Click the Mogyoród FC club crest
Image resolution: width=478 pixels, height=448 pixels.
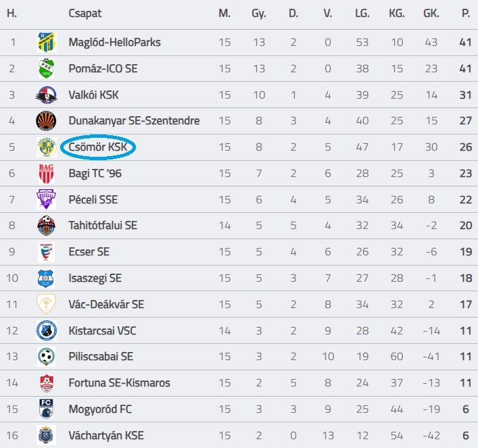(x=46, y=409)
